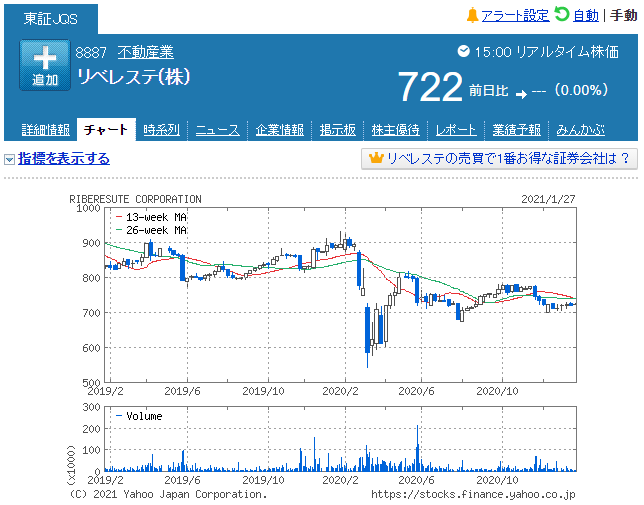Screen dimensions: 644x505
Task: Open the 業績予報 tab
Action: pyautogui.click(x=517, y=130)
